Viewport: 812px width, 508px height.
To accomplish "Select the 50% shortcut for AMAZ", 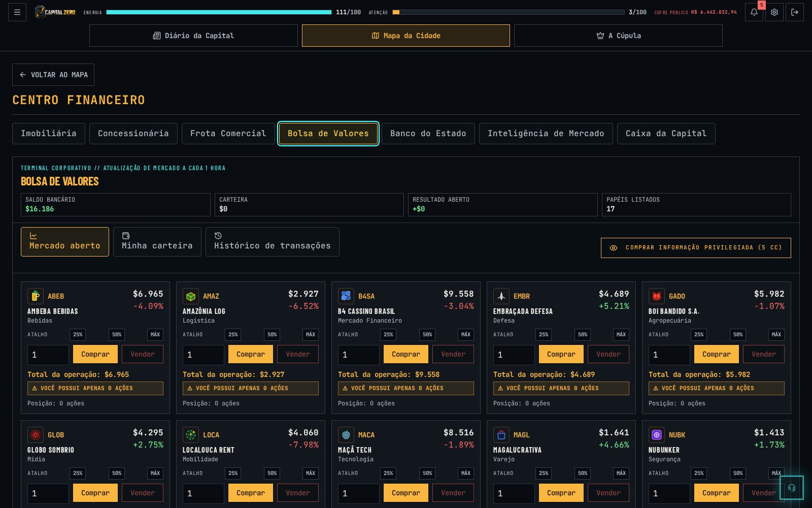I will click(x=272, y=334).
